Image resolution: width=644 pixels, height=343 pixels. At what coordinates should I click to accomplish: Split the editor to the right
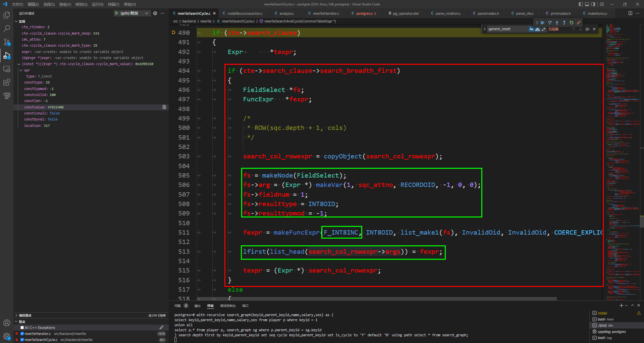[630, 13]
